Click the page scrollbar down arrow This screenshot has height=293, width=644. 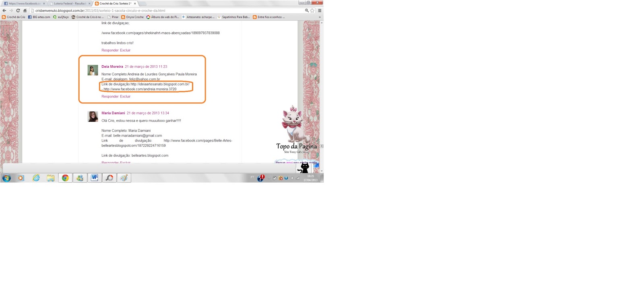point(321,171)
